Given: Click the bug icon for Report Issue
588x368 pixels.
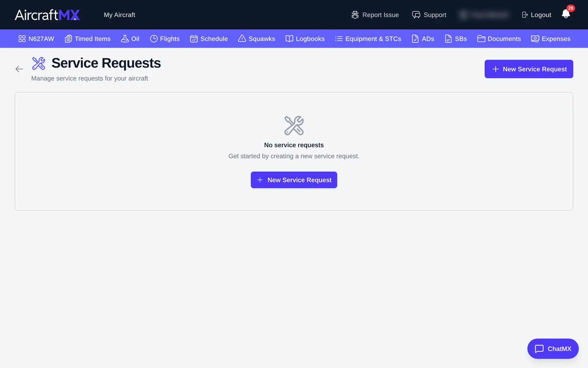Looking at the screenshot, I should pos(355,15).
